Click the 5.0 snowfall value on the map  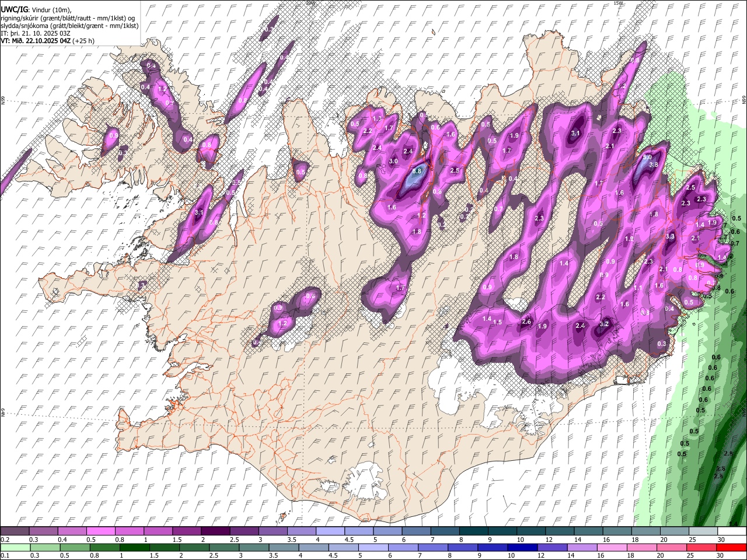click(647, 157)
